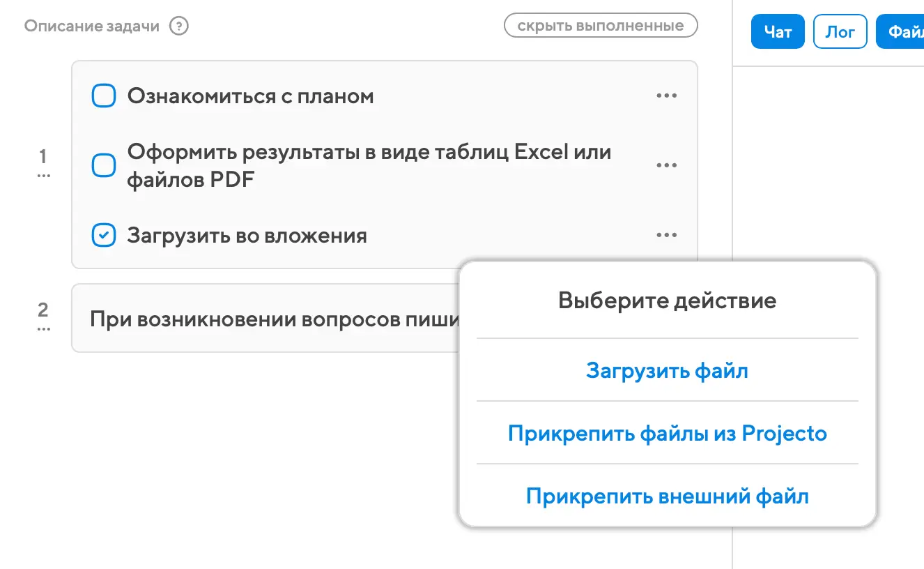Viewport: 924px width, 569px height.
Task: Click the dots under block number 2
Action: 43,329
